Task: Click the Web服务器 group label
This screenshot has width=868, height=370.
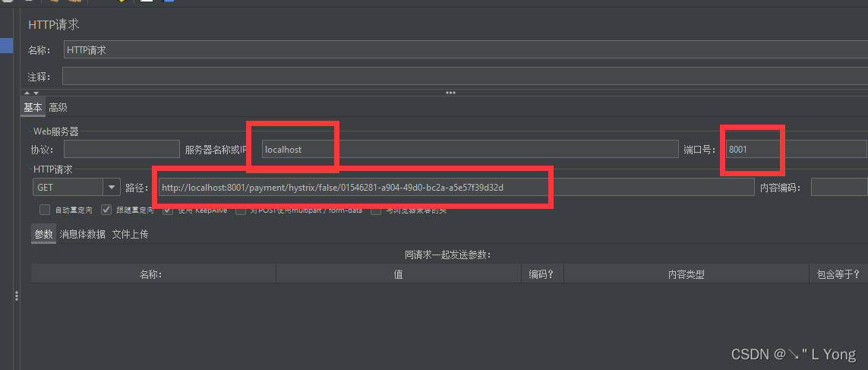Action: [x=56, y=131]
